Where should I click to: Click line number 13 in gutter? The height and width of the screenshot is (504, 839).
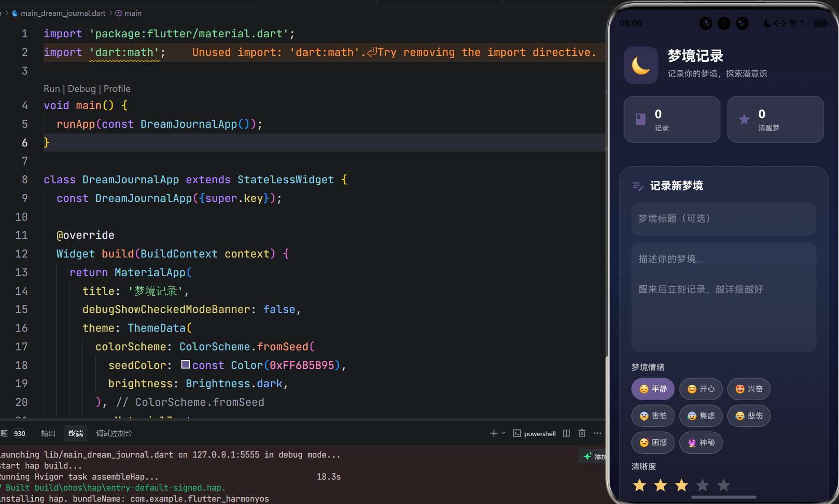22,272
